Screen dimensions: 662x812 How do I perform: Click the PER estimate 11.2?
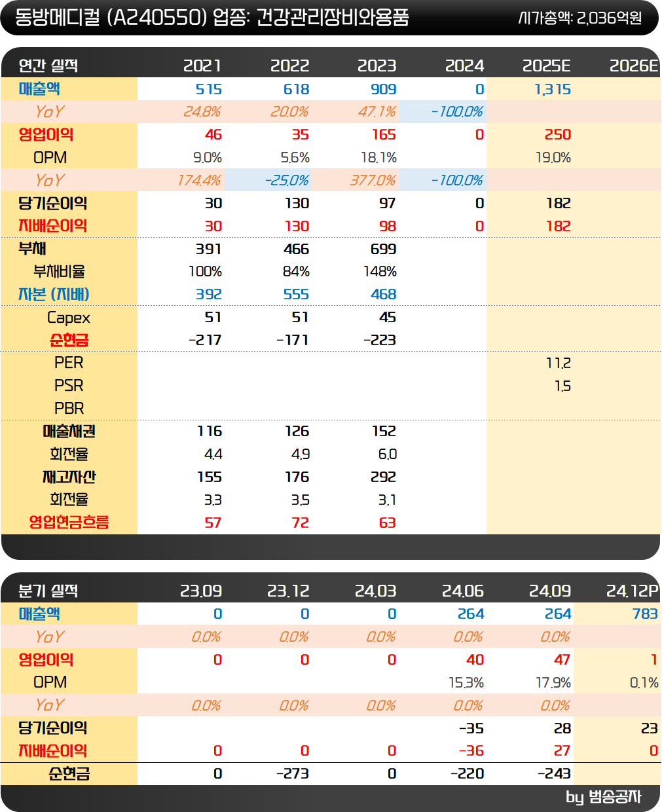(x=559, y=363)
